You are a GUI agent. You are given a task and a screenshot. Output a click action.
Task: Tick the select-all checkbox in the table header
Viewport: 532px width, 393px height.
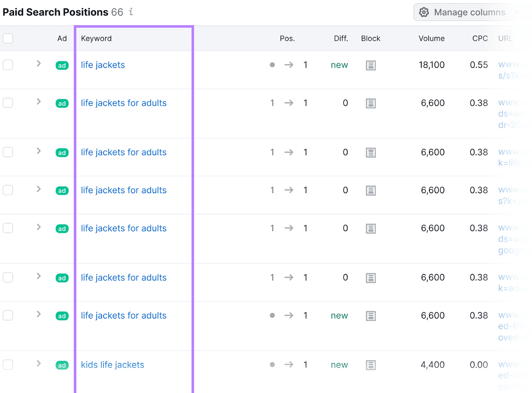pyautogui.click(x=8, y=38)
